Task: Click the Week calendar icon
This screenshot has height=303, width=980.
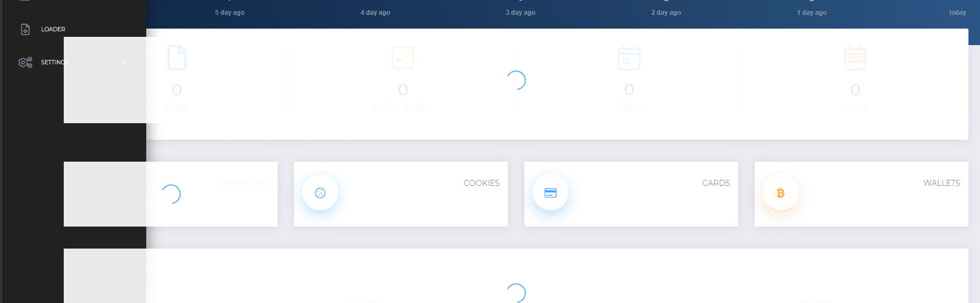Action: [855, 58]
